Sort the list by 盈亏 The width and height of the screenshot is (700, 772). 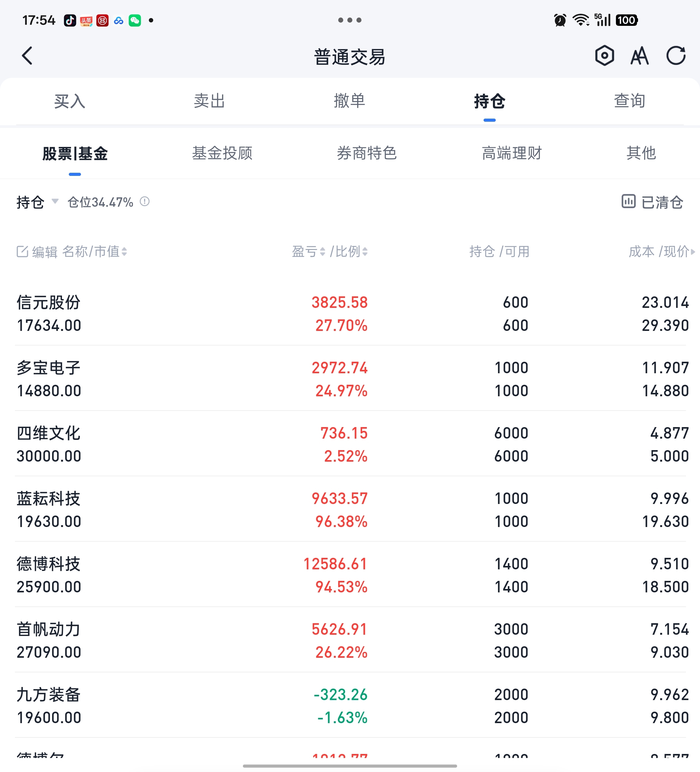309,252
